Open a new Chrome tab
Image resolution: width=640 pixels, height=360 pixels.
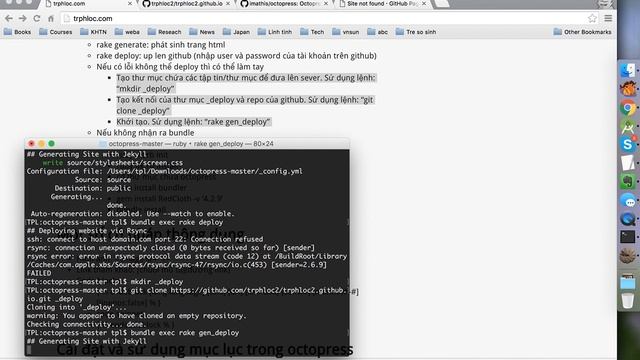442,4
